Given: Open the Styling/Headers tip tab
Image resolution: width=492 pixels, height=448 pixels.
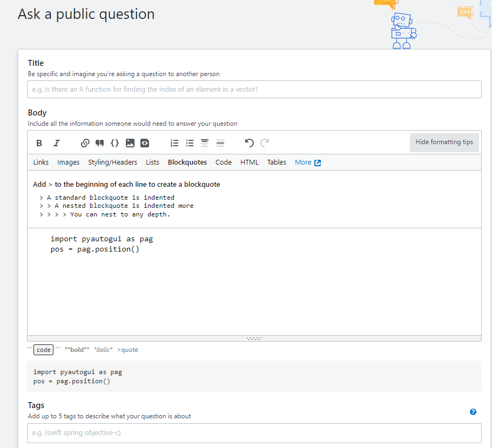Looking at the screenshot, I should (x=112, y=162).
